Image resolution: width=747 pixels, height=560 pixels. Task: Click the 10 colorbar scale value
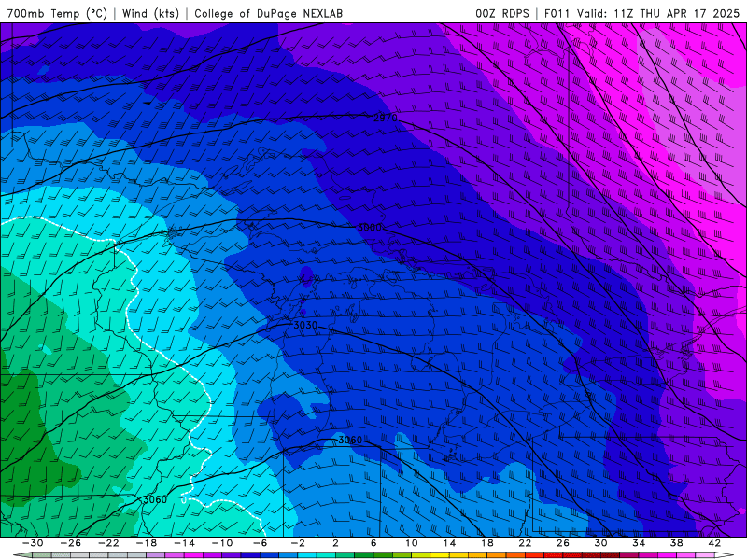click(412, 543)
